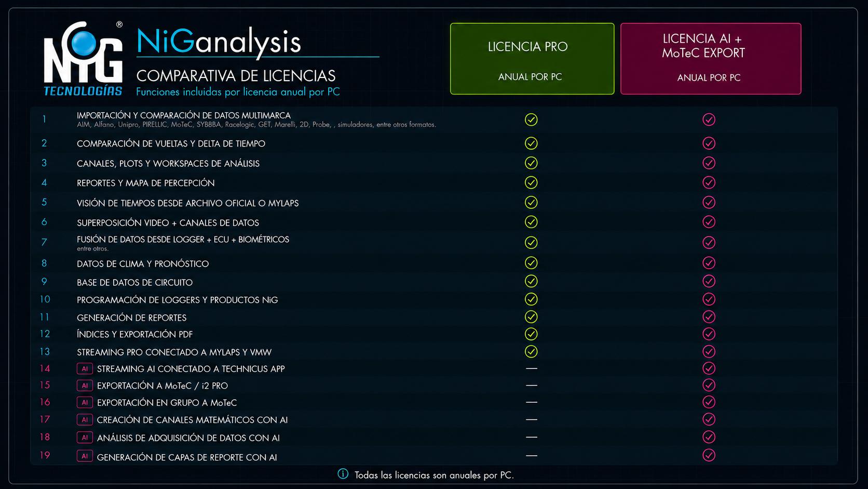Click the NiG Tecnologías logo
The image size is (868, 489).
[x=83, y=59]
